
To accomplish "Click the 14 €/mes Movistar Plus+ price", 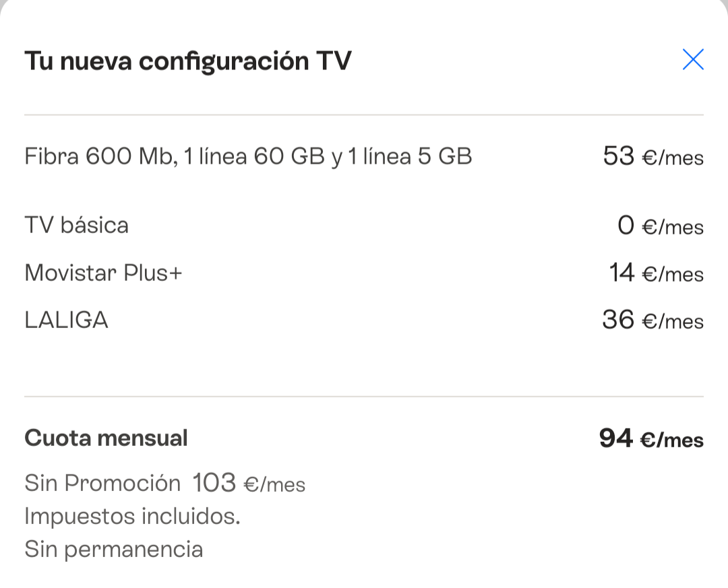I will tap(656, 273).
